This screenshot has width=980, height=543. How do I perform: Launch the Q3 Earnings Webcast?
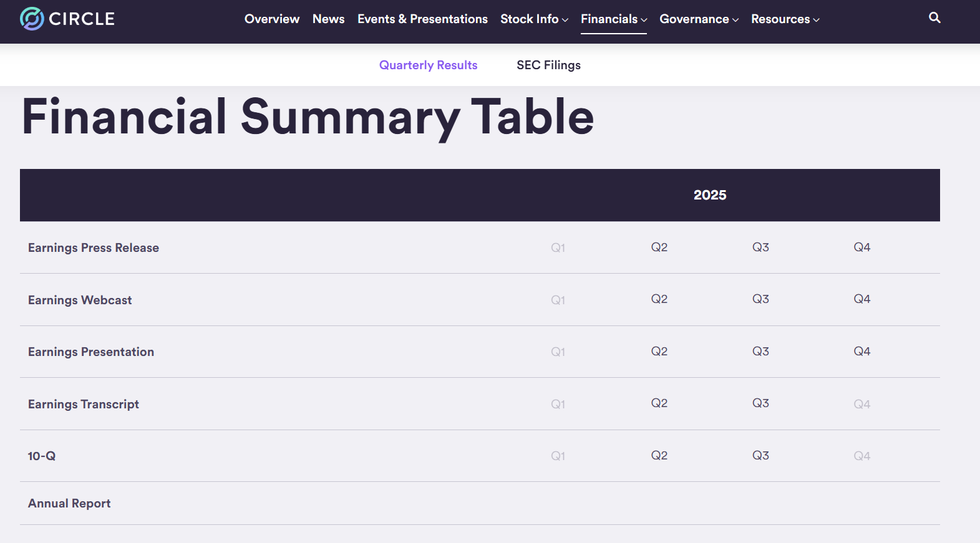(760, 299)
